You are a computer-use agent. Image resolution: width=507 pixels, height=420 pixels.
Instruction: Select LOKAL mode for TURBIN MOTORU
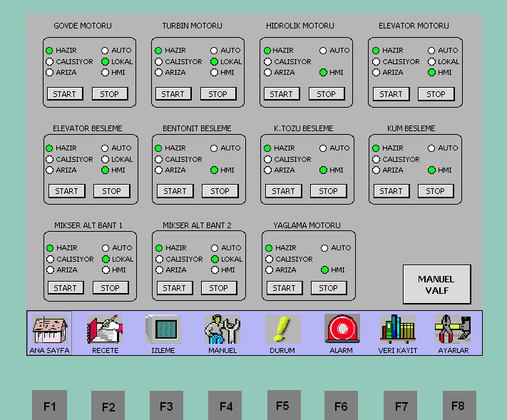pos(214,61)
